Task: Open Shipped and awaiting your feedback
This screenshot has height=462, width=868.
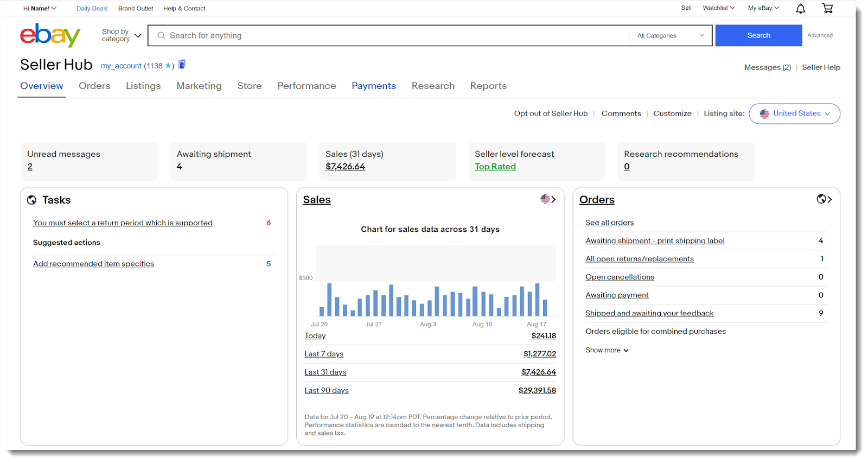Action: tap(649, 313)
